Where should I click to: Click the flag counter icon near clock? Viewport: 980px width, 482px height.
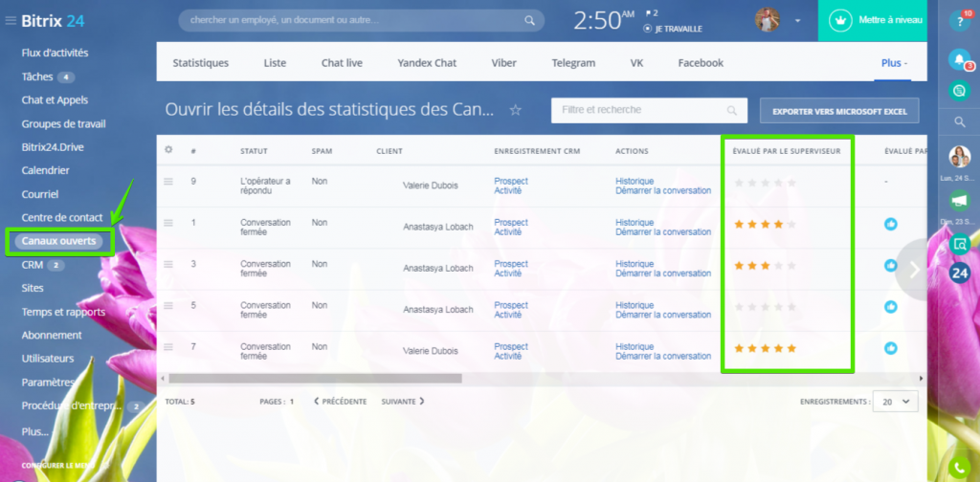(x=651, y=12)
